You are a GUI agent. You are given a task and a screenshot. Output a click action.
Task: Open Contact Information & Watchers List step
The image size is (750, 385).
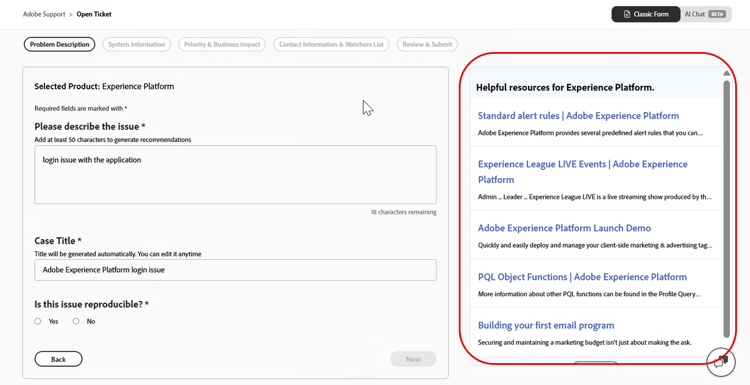pos(331,44)
